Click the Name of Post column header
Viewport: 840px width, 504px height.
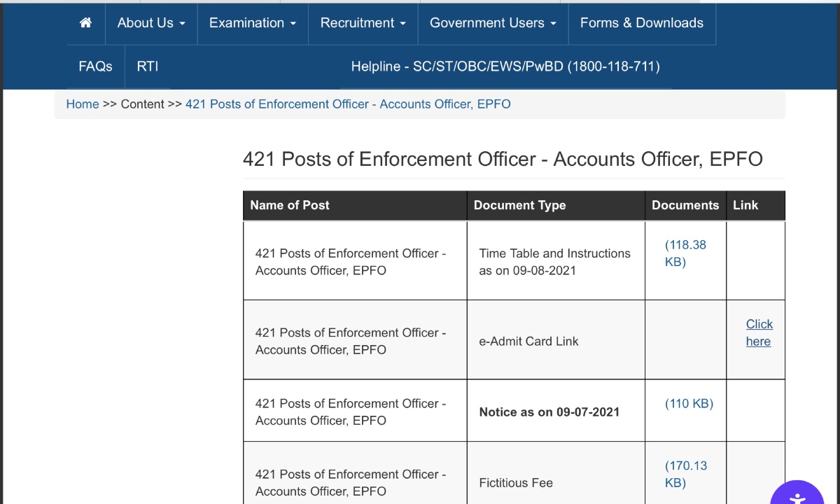click(x=290, y=205)
